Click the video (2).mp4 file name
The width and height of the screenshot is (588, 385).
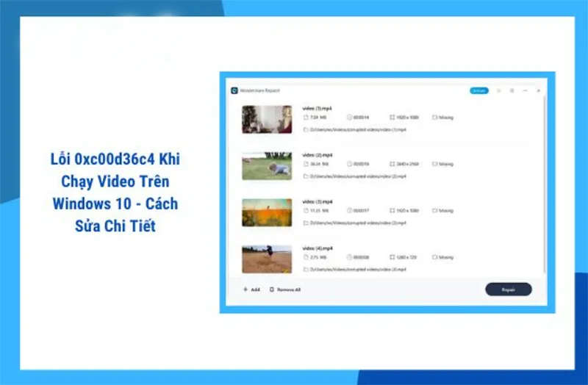(x=318, y=155)
